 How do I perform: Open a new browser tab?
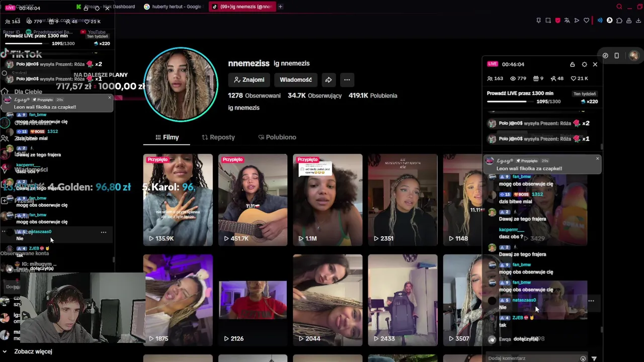point(280,7)
